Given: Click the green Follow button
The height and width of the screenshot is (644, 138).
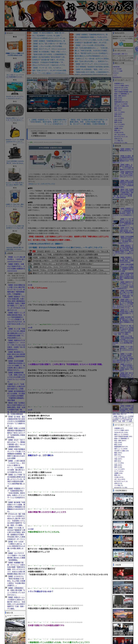Looking at the screenshot, I should 128,45.
